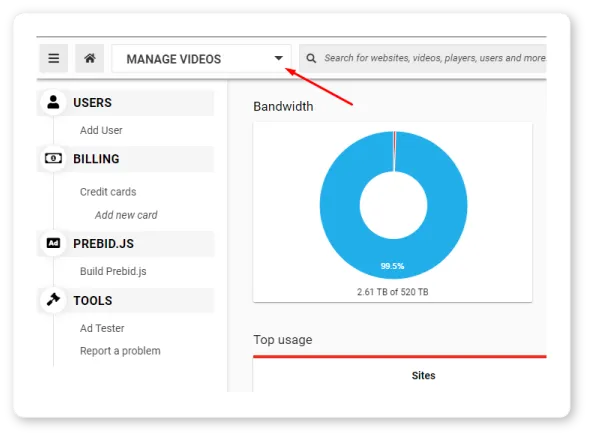589x436 pixels.
Task: Click the Top usage heading
Action: (283, 340)
